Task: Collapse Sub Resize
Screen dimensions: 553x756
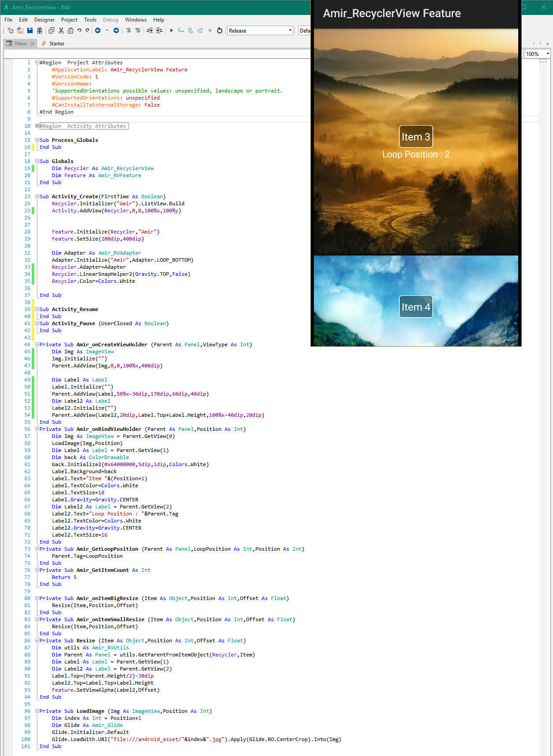Action: point(37,641)
